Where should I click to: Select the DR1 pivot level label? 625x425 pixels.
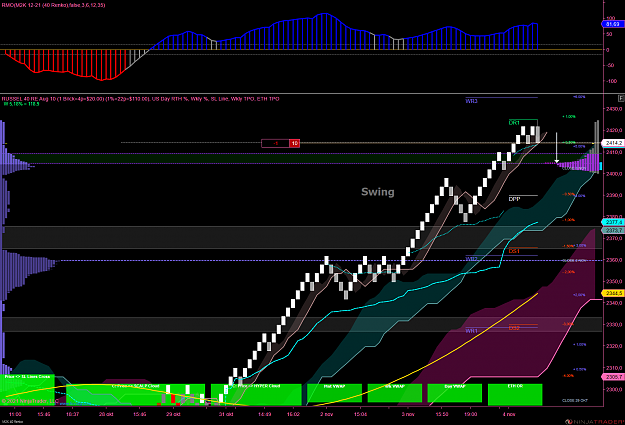coord(514,123)
